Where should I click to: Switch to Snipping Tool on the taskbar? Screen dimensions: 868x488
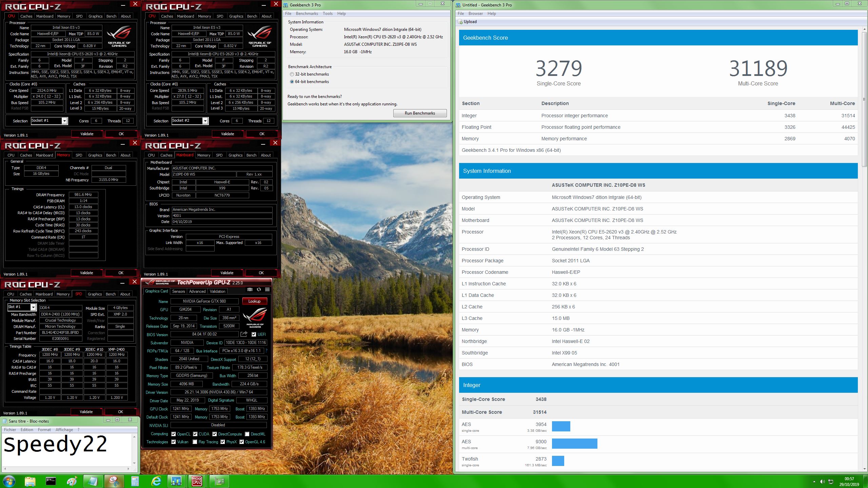click(x=114, y=481)
